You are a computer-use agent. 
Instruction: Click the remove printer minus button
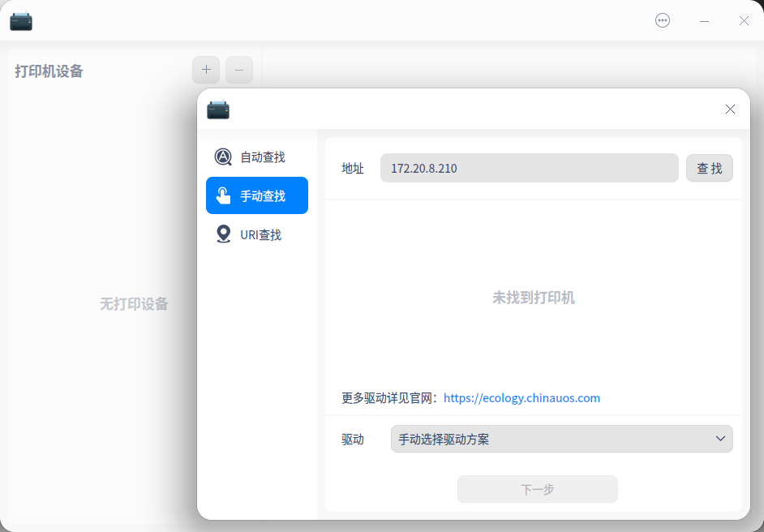click(x=239, y=70)
